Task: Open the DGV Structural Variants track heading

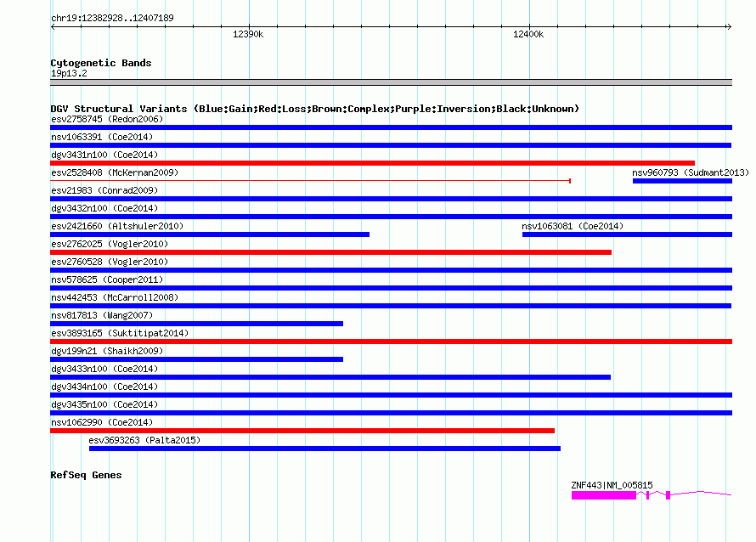Action: coord(314,109)
